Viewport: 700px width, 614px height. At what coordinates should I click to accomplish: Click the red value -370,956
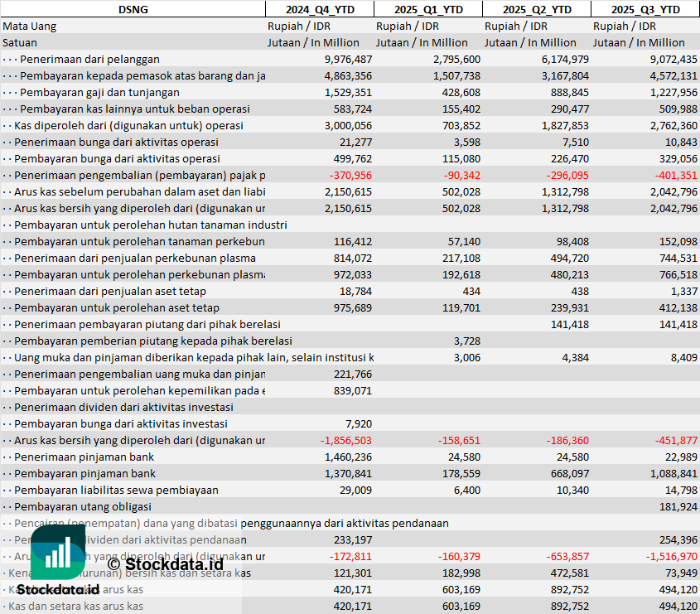[350, 175]
